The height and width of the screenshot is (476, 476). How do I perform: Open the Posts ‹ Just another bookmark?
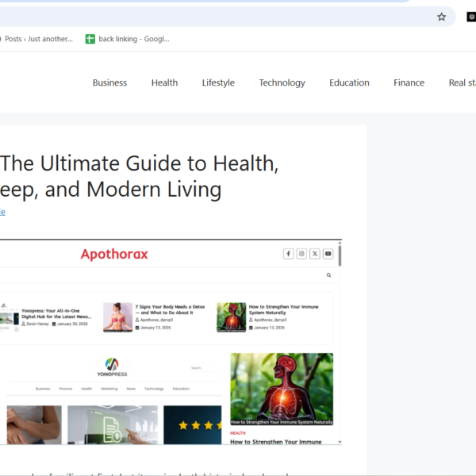38,39
